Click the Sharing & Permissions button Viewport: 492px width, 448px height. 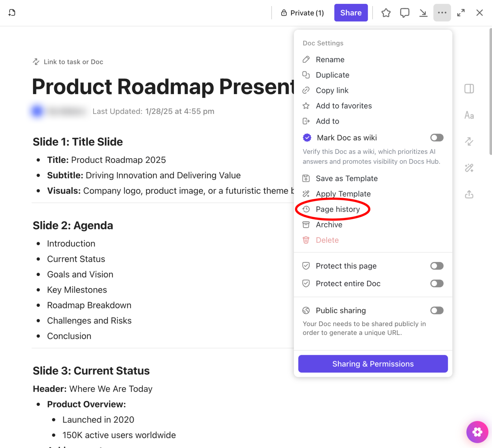373,364
